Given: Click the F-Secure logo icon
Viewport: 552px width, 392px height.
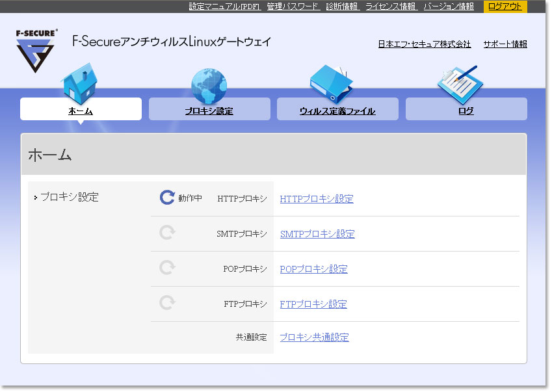Looking at the screenshot, I should click(x=36, y=51).
